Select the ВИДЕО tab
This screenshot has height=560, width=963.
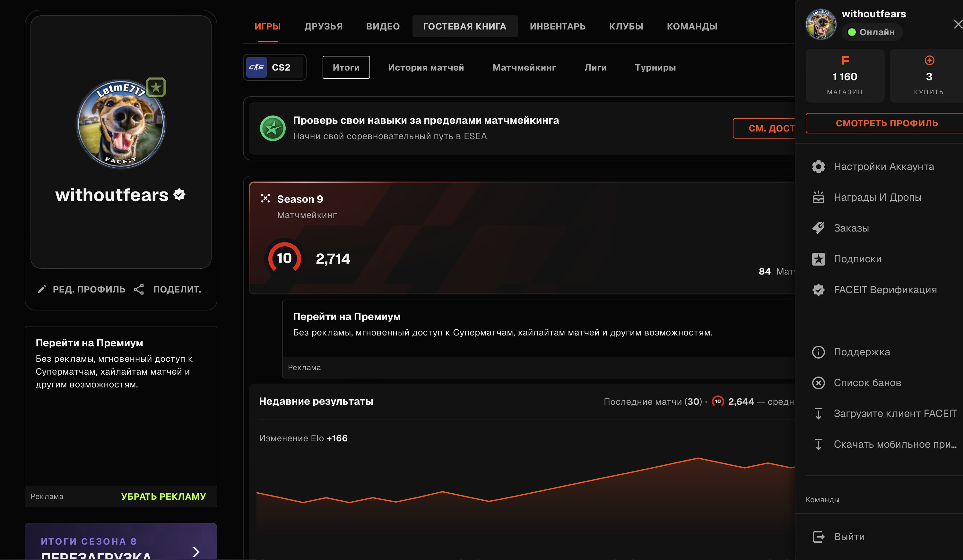383,26
